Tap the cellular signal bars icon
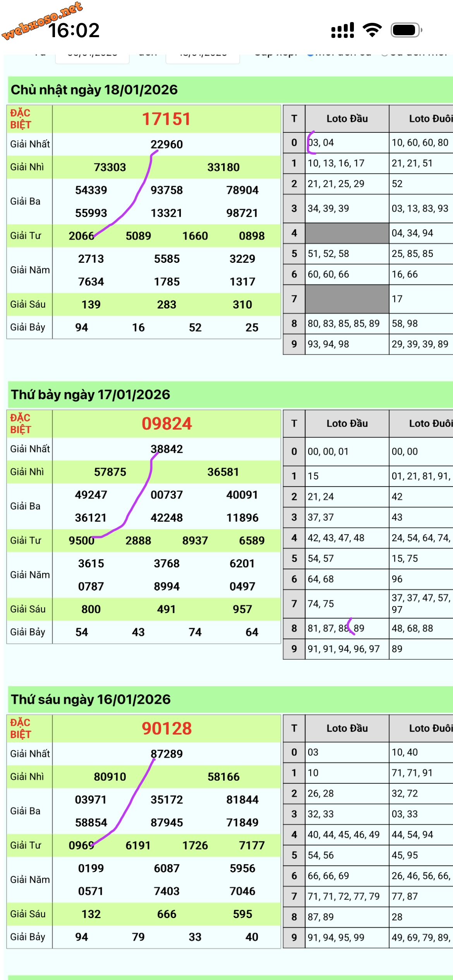 (343, 30)
